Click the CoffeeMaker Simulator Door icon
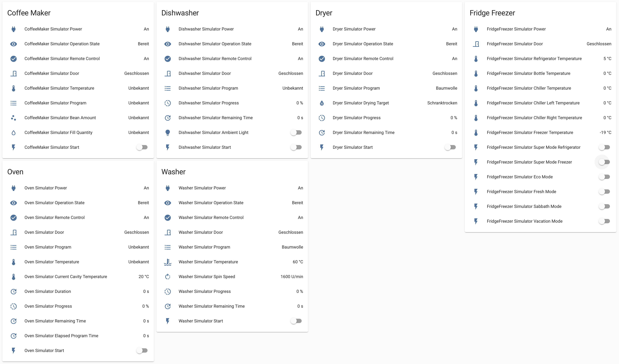619x364 pixels. point(14,73)
